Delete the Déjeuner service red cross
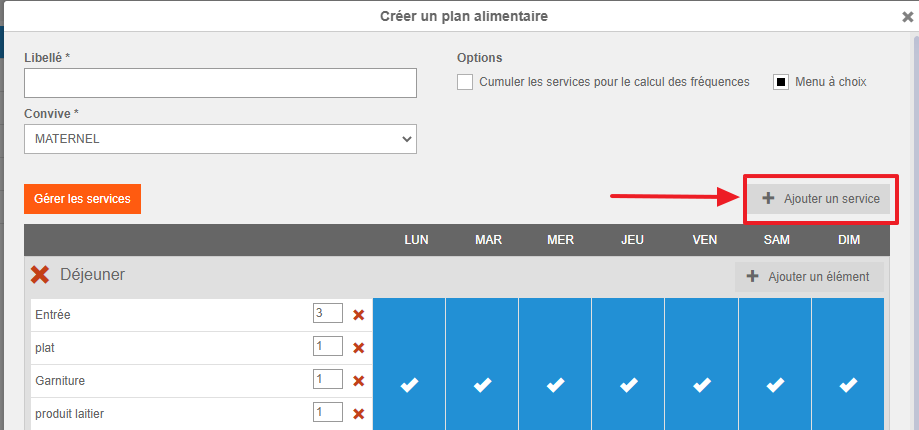This screenshot has height=430, width=919. pos(40,275)
